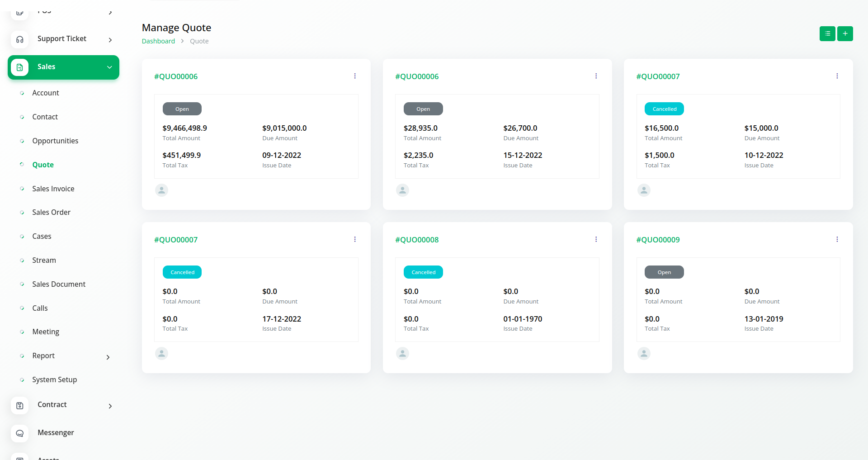
Task: Click the Support Ticket headset icon
Action: point(20,39)
